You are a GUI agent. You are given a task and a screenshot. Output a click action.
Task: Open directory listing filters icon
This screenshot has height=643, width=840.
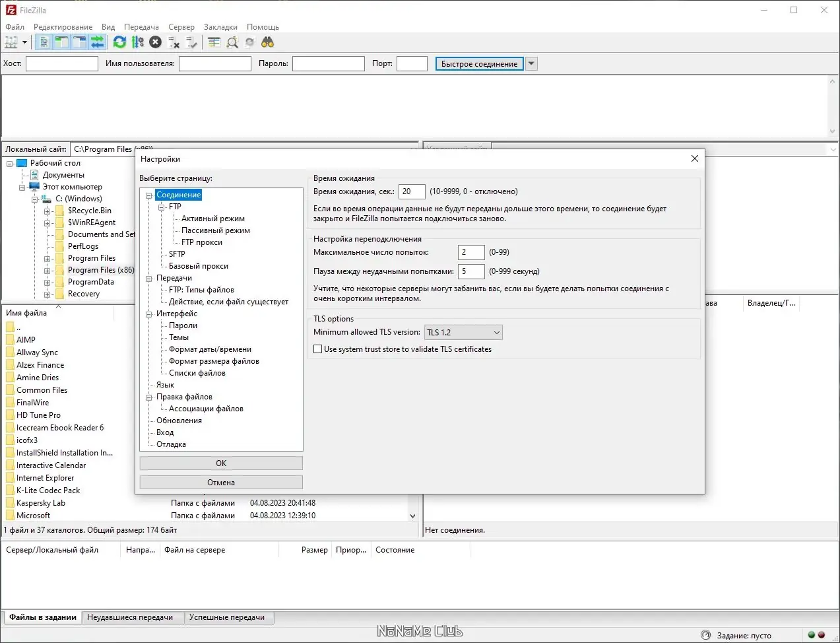(x=214, y=42)
